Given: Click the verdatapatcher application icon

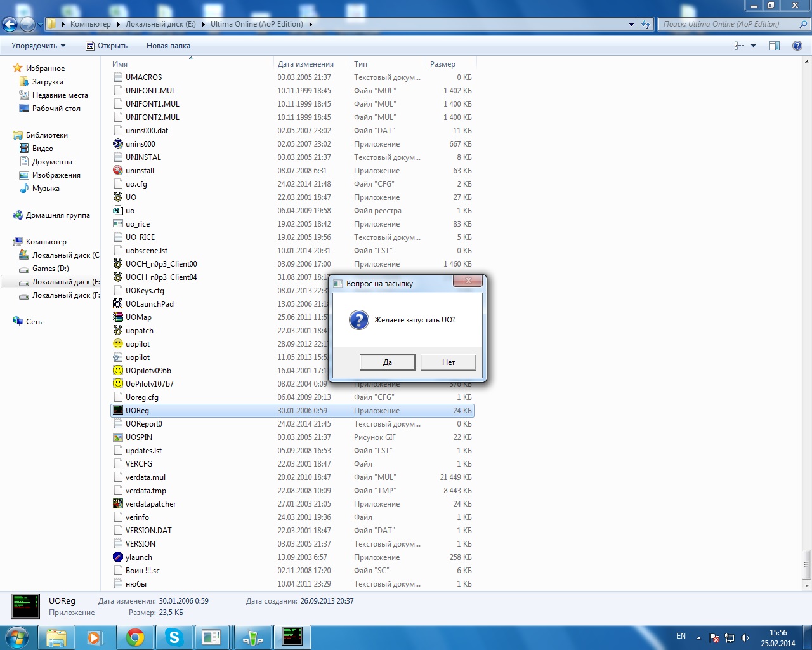Looking at the screenshot, I should pos(118,504).
